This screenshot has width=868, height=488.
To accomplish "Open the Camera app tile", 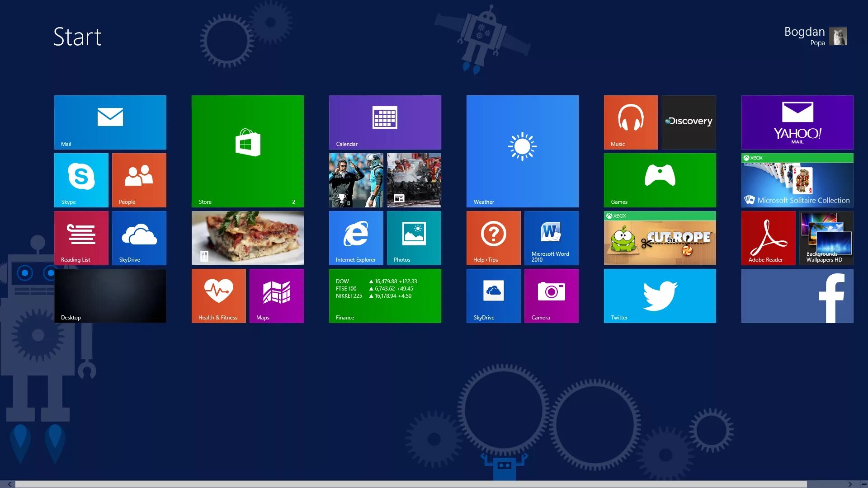I will click(x=551, y=296).
